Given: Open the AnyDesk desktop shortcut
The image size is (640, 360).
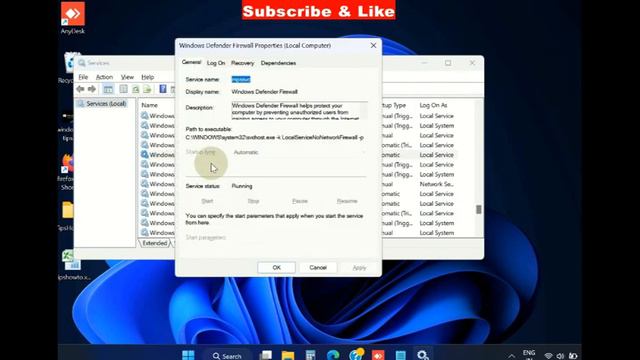Looking at the screenshot, I should [x=73, y=18].
